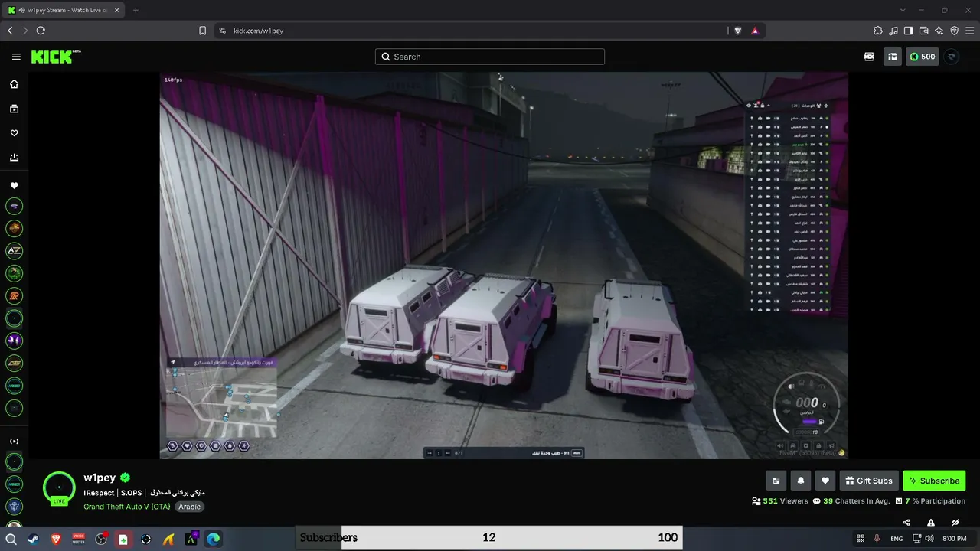
Task: Select the w1pey Stream browser tab
Action: click(x=63, y=10)
